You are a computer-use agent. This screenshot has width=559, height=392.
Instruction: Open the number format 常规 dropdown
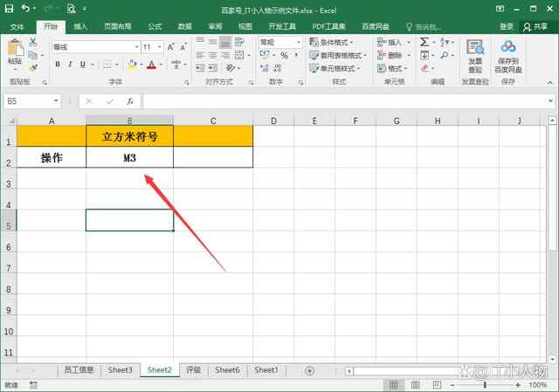pos(299,42)
